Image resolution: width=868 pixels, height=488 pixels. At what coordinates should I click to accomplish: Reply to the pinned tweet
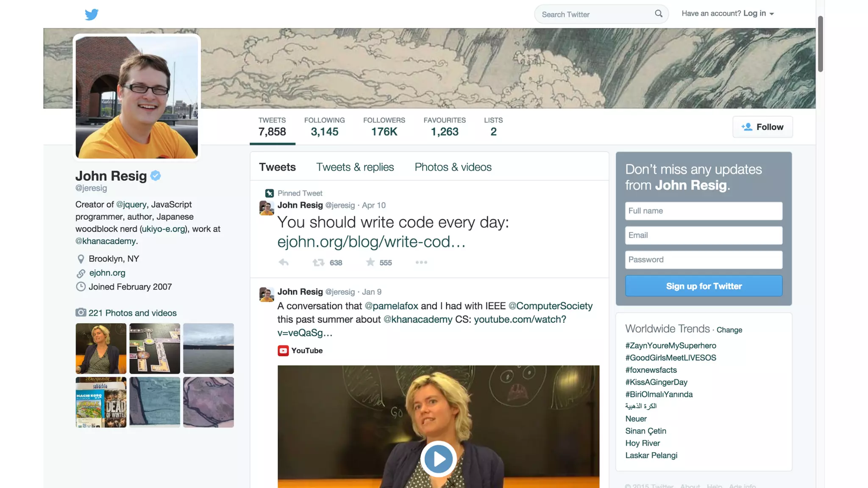pos(284,263)
